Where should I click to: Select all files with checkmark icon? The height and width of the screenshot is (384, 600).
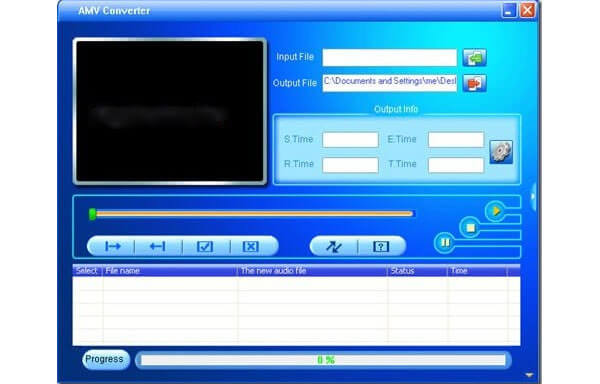[x=205, y=246]
